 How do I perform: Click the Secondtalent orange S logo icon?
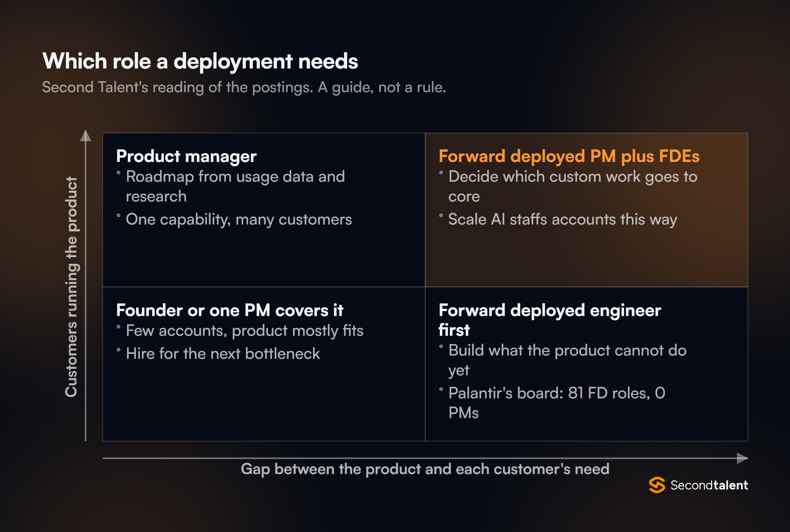[657, 485]
